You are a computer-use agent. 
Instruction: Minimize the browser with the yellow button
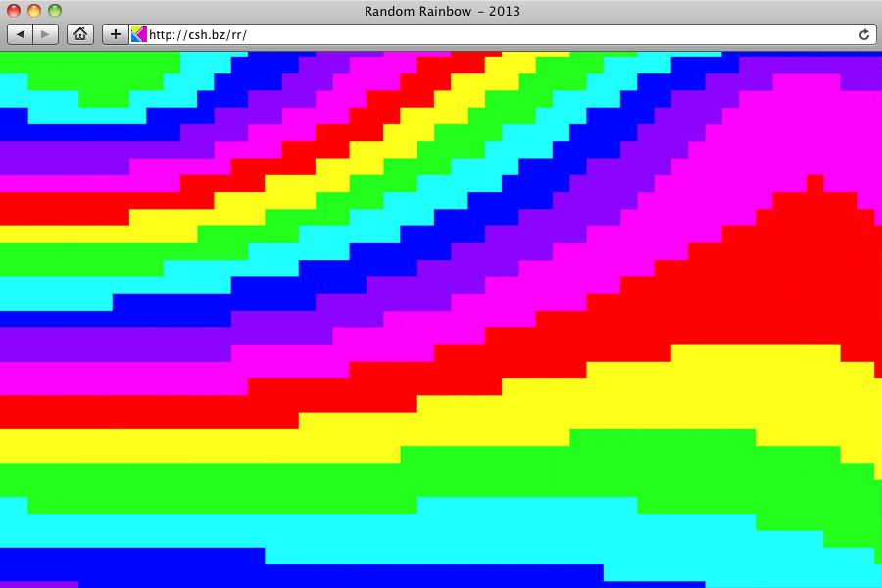point(34,11)
